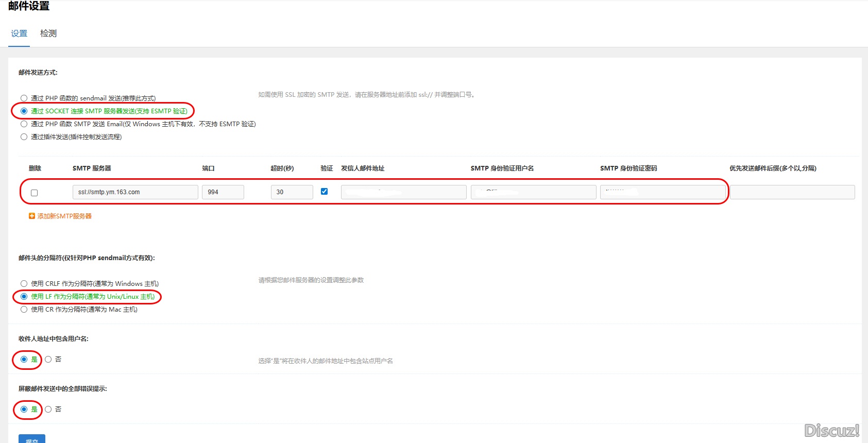Toggle the 验证 checkbox
The width and height of the screenshot is (868, 443).
pyautogui.click(x=324, y=192)
